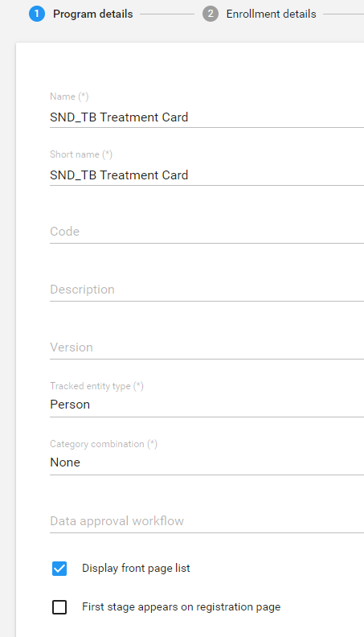Click the small 'Name (*)' floating label
The image size is (364, 637).
click(69, 97)
